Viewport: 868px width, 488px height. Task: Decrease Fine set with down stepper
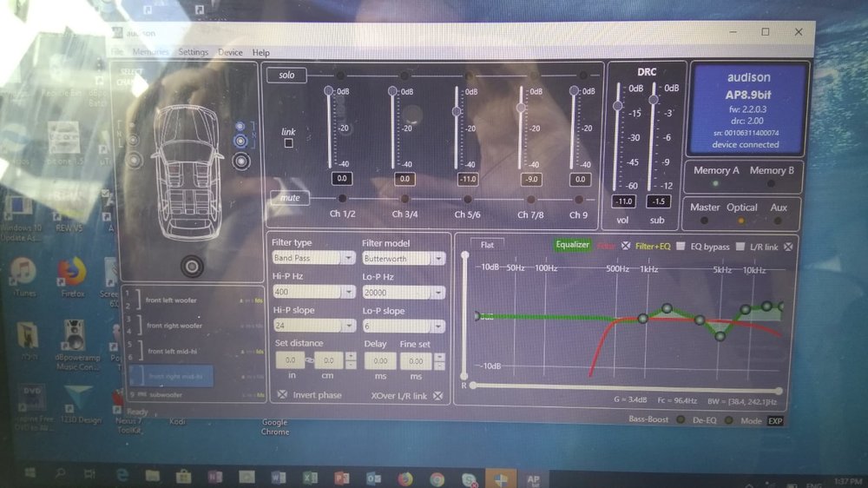tap(439, 366)
